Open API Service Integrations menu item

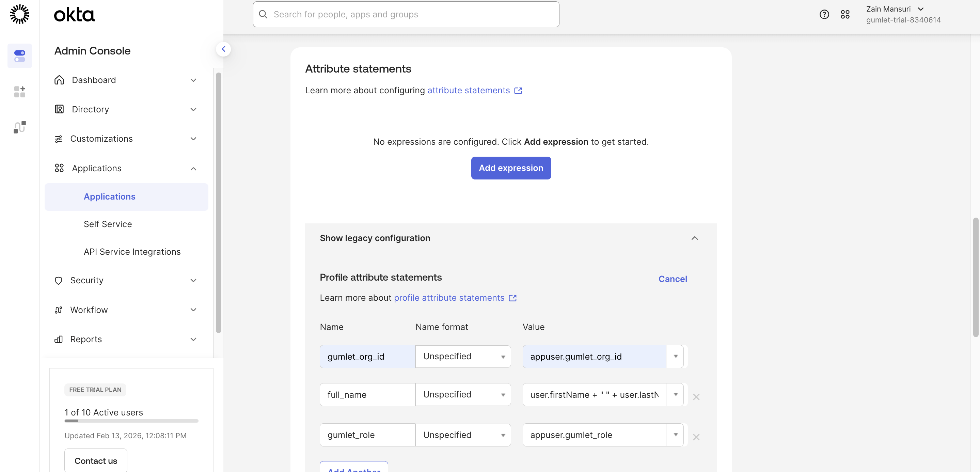tap(132, 252)
